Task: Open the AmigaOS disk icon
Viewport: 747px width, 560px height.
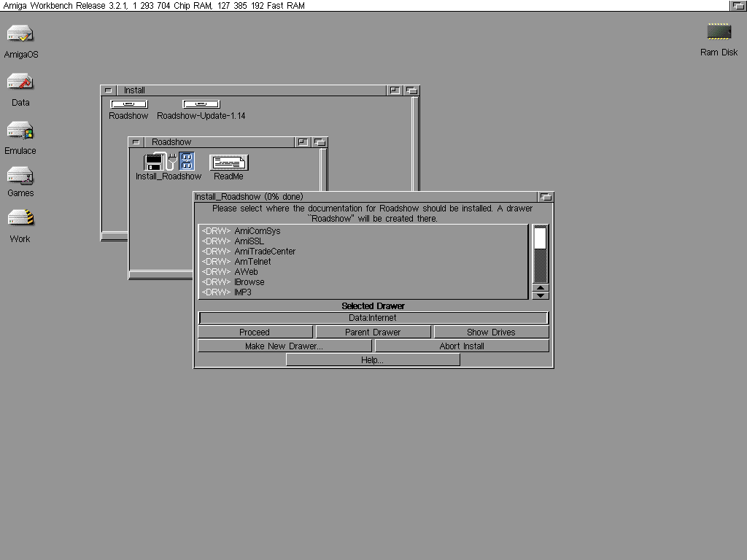Action: pyautogui.click(x=20, y=34)
